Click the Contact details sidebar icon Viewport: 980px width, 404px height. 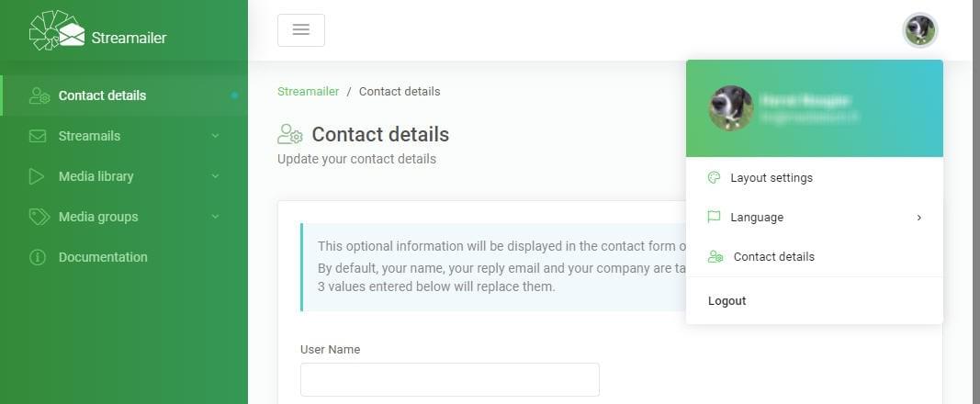click(39, 95)
